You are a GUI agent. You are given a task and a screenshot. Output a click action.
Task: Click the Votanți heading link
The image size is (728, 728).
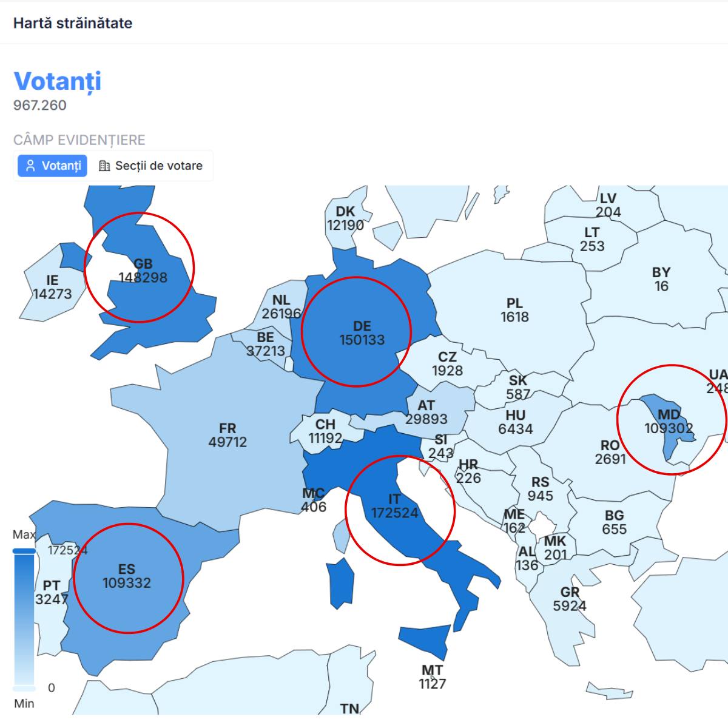(x=58, y=81)
